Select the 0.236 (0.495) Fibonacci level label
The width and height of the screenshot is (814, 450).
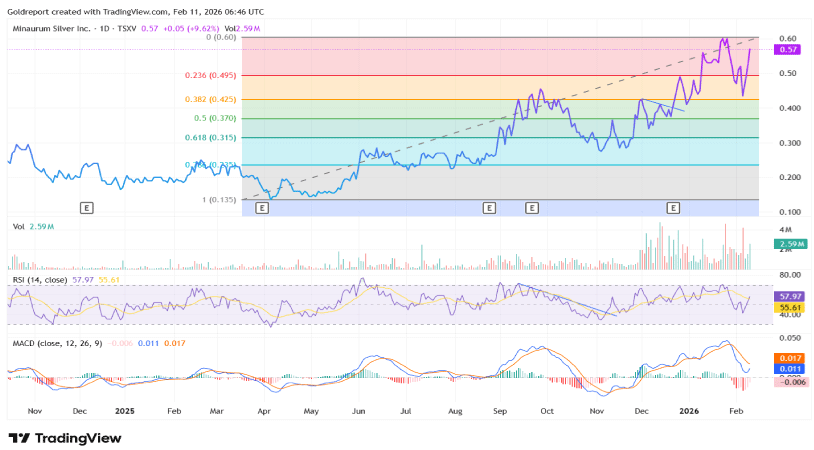tap(209, 75)
